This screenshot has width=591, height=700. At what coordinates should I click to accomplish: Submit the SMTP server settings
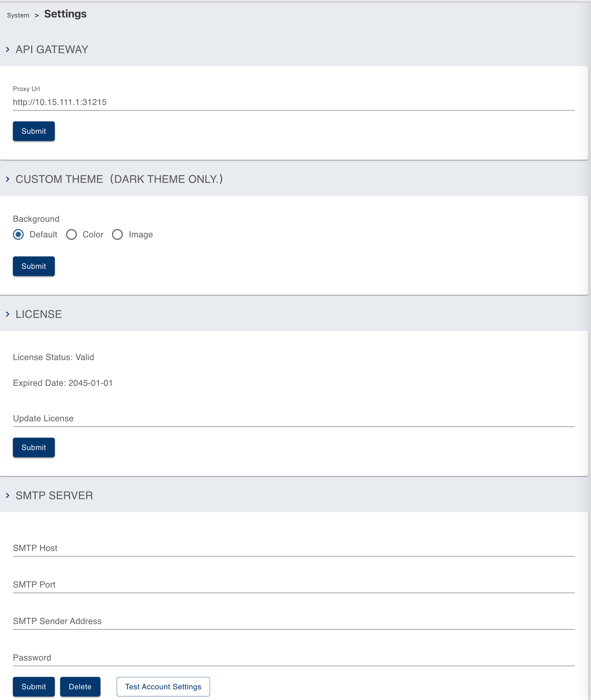click(x=34, y=687)
